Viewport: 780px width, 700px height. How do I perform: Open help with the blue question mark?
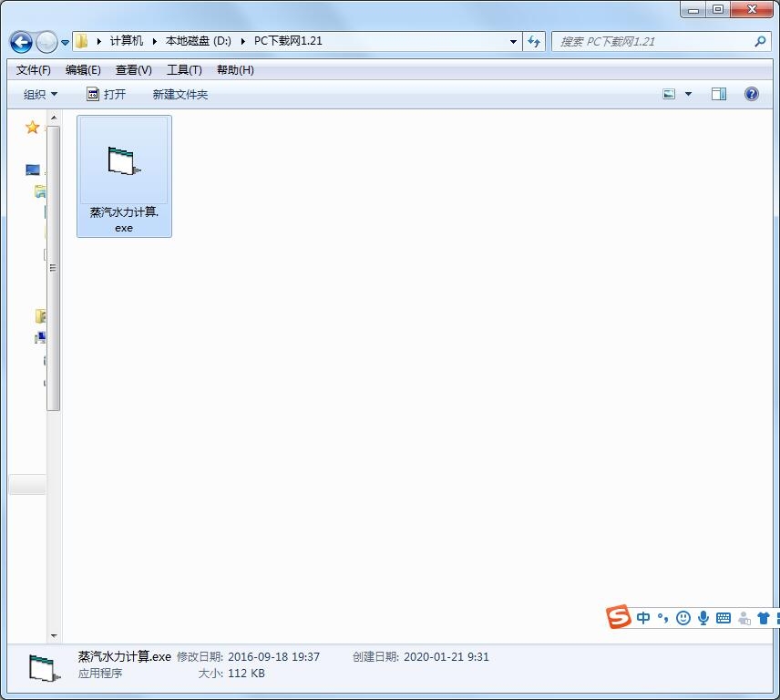(751, 94)
